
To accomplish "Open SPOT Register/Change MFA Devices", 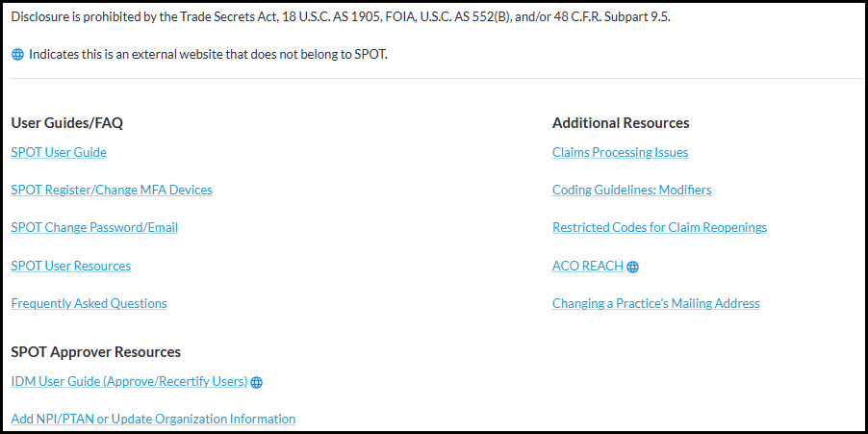I will pyautogui.click(x=112, y=190).
